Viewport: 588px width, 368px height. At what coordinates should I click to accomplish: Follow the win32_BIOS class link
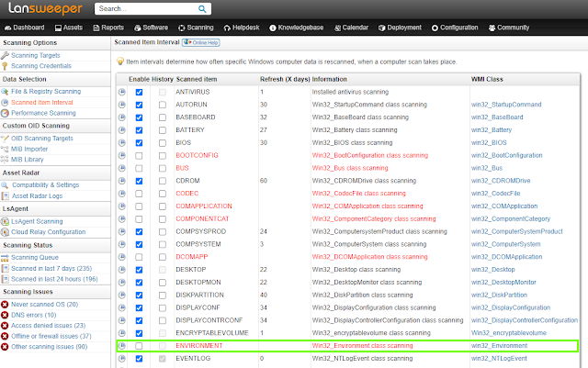[489, 143]
